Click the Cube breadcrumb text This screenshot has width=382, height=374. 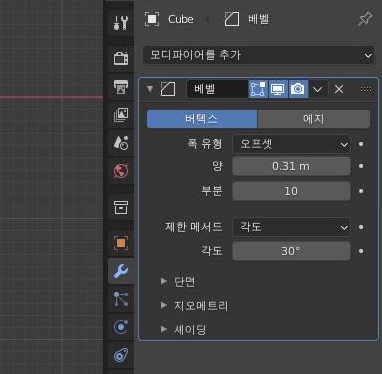(x=181, y=19)
